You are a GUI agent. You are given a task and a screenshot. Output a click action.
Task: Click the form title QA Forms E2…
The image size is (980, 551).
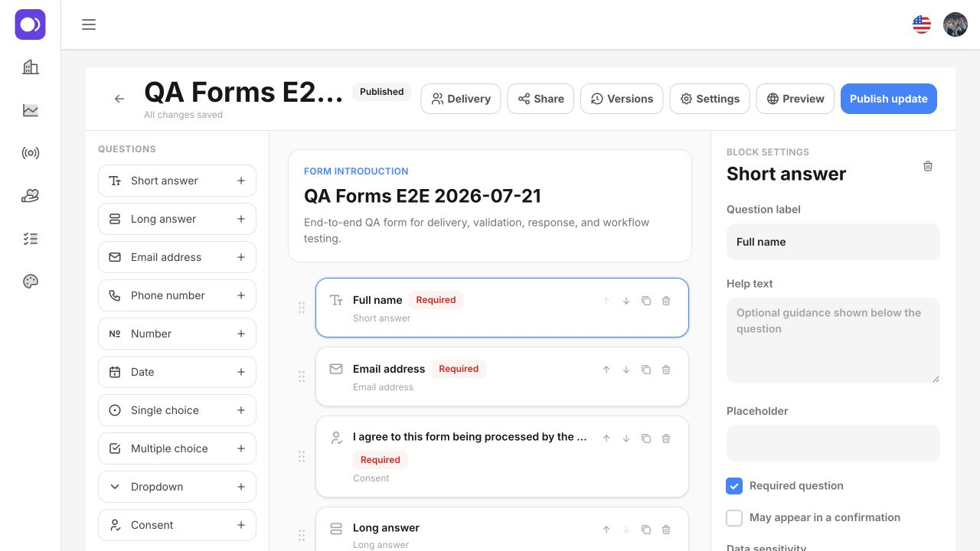243,92
